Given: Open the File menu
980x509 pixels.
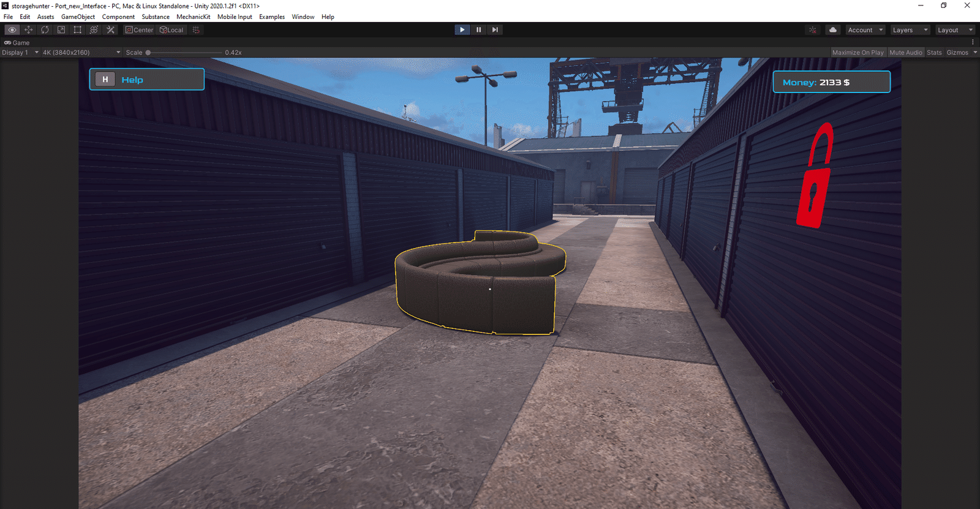Looking at the screenshot, I should pos(8,17).
